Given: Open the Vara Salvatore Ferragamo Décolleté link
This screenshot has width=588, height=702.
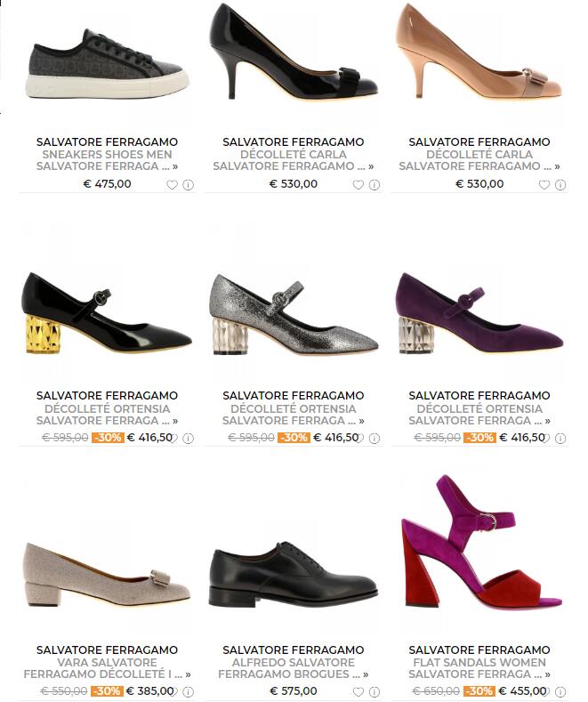Looking at the screenshot, I should pyautogui.click(x=107, y=668).
